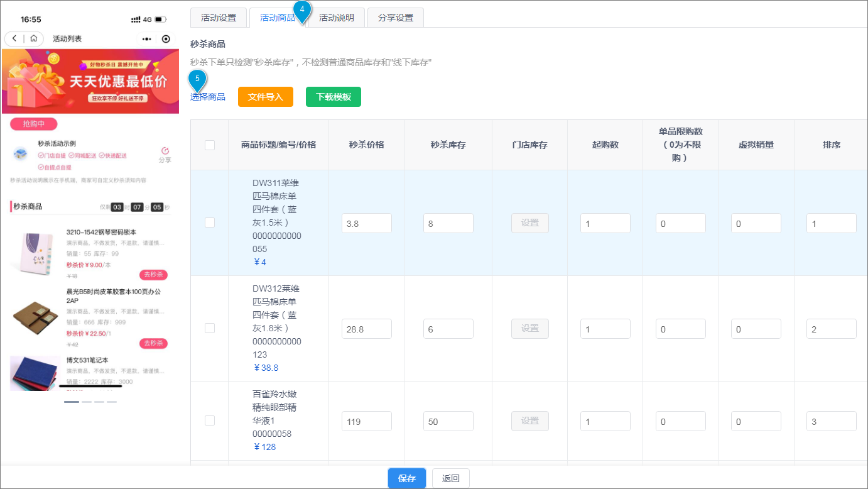The image size is (868, 489).
Task: Click the 秒杀库存 column header
Action: point(448,145)
